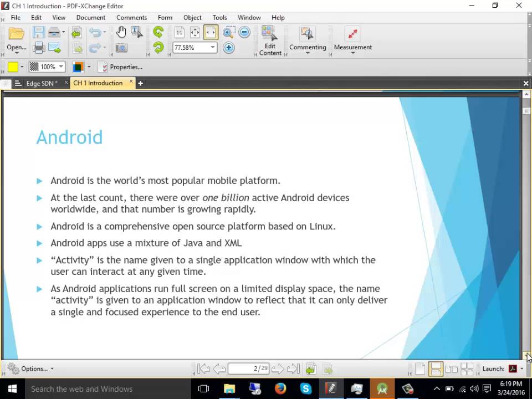
Task: Toggle the Fit Width zoom button
Action: (x=211, y=32)
